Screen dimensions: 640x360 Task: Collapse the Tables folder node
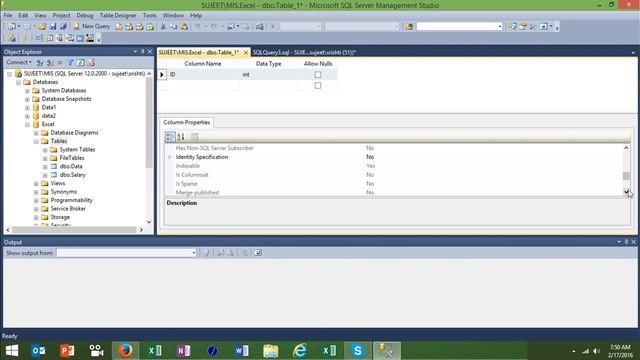tap(36, 141)
